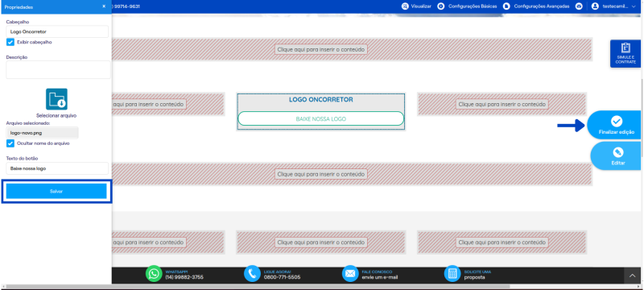
Task: Click the BAIXE NOSSA LOGO button
Action: (320, 118)
